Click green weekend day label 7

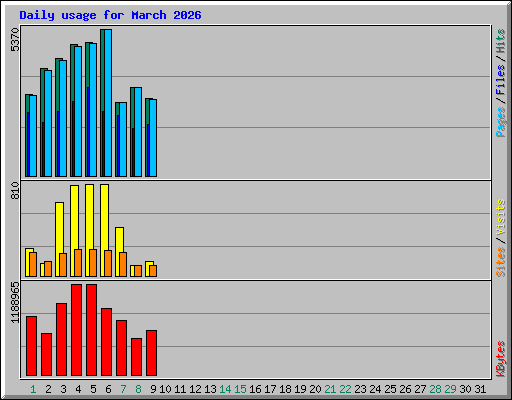[123, 389]
